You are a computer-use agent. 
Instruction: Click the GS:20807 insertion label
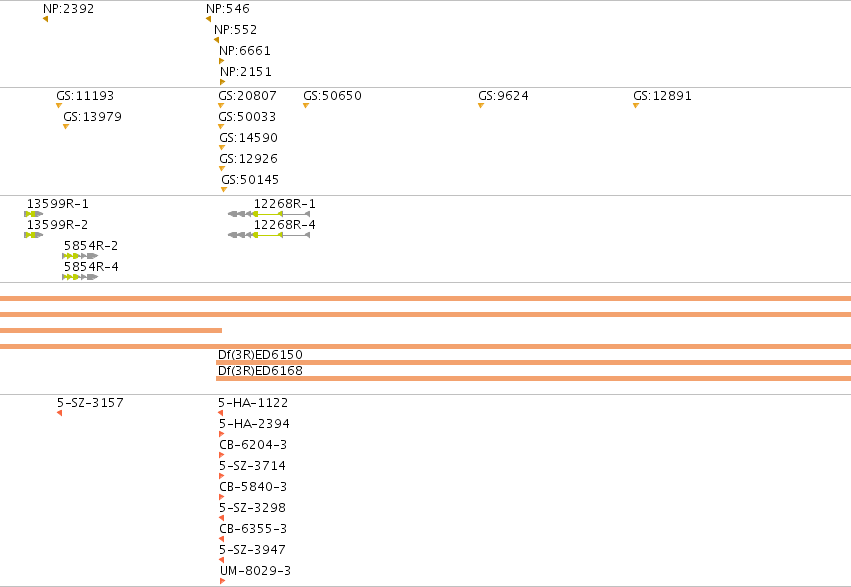click(247, 95)
